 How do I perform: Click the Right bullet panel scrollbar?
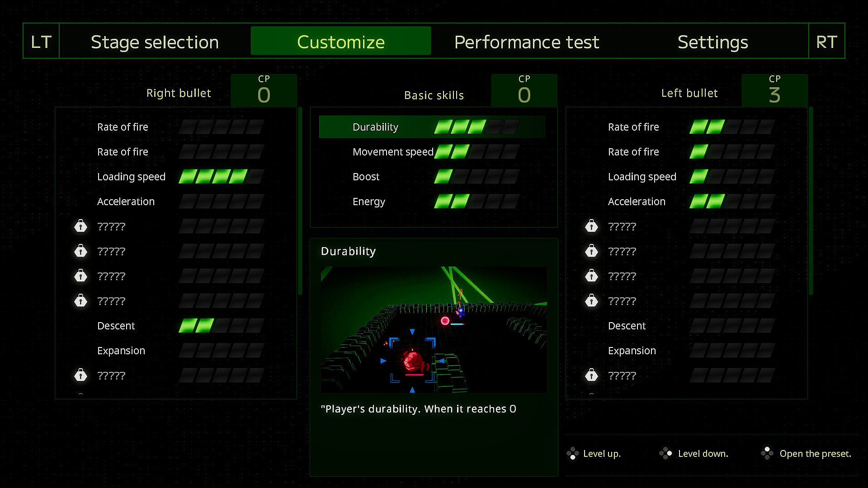pyautogui.click(x=300, y=201)
